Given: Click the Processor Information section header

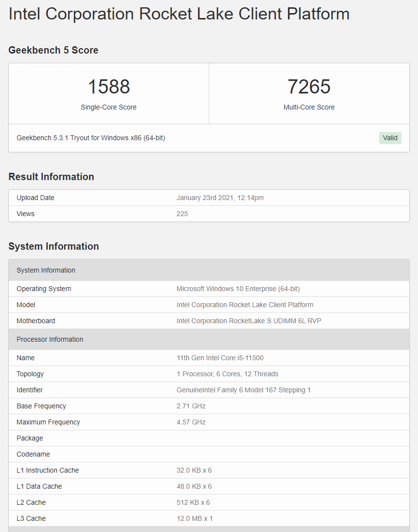Looking at the screenshot, I should (x=209, y=339).
